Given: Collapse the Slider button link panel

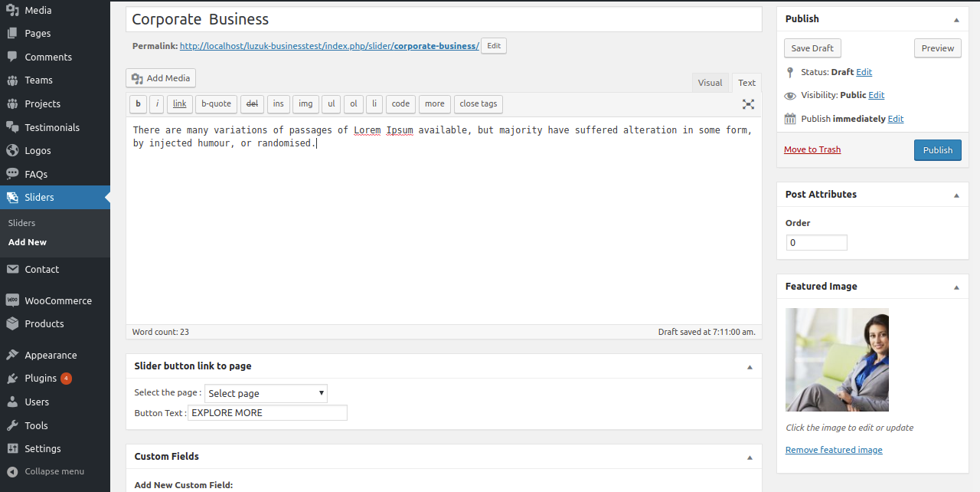Looking at the screenshot, I should click(x=750, y=366).
